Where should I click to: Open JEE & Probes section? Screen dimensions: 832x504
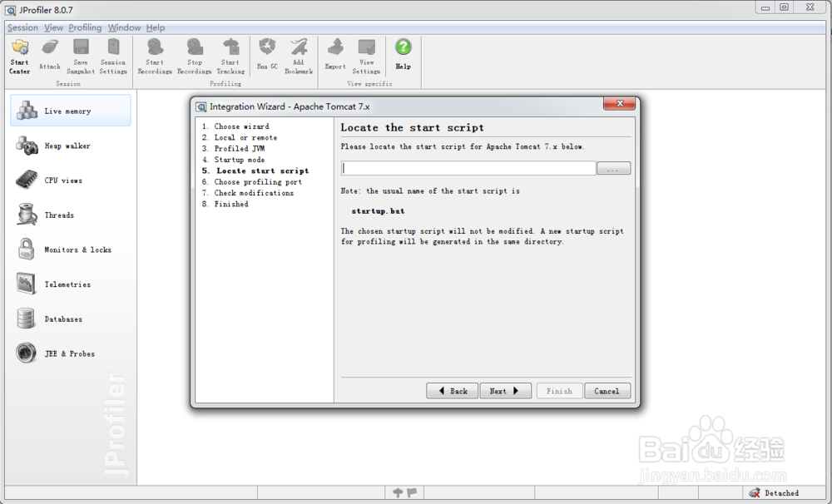click(x=71, y=353)
